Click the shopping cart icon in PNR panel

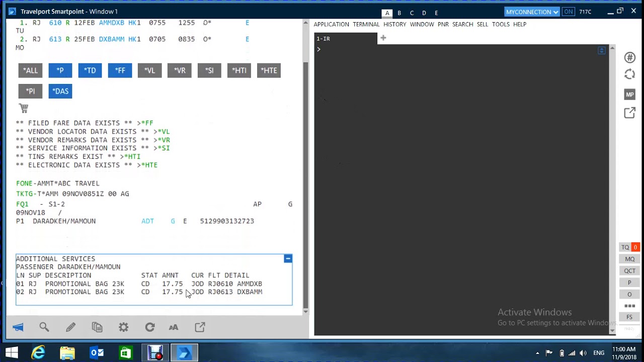[24, 108]
